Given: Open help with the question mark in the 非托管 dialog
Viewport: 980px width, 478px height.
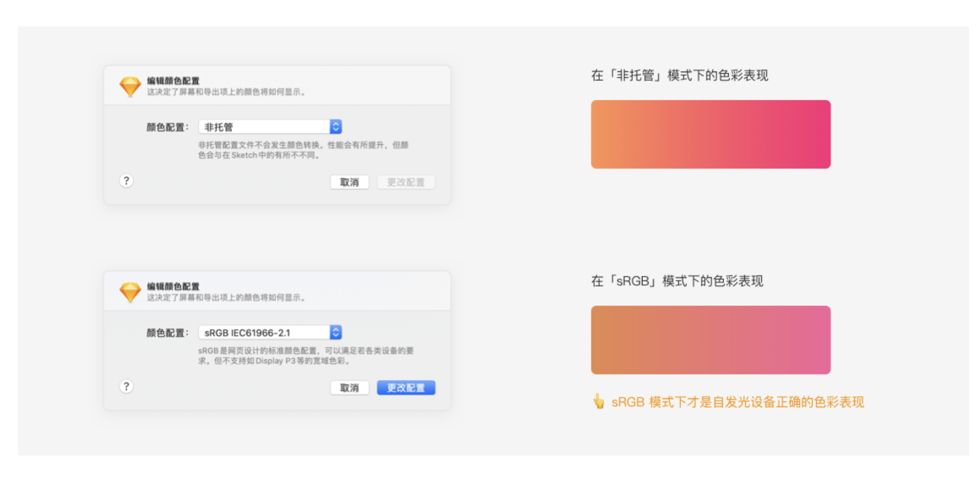Looking at the screenshot, I should click(x=127, y=181).
